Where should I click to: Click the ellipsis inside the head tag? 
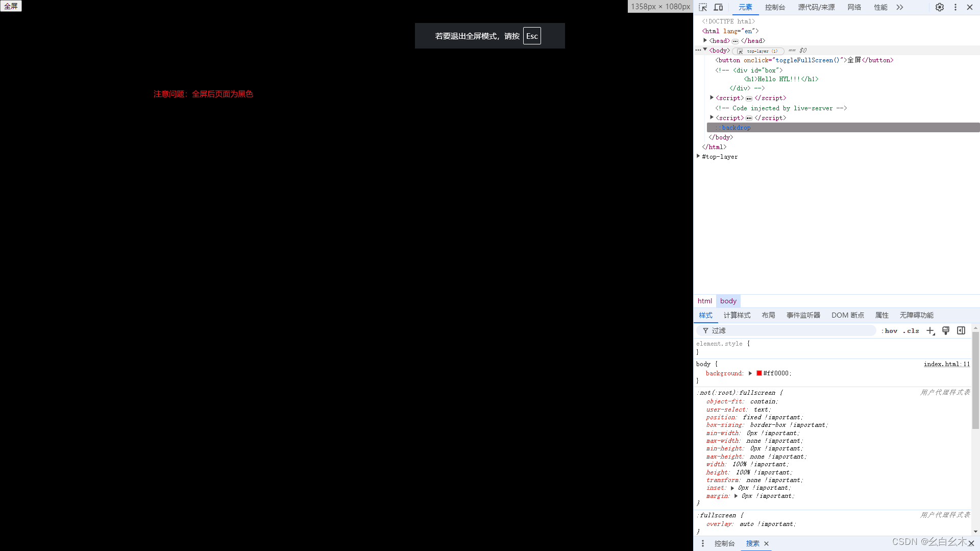tap(735, 41)
